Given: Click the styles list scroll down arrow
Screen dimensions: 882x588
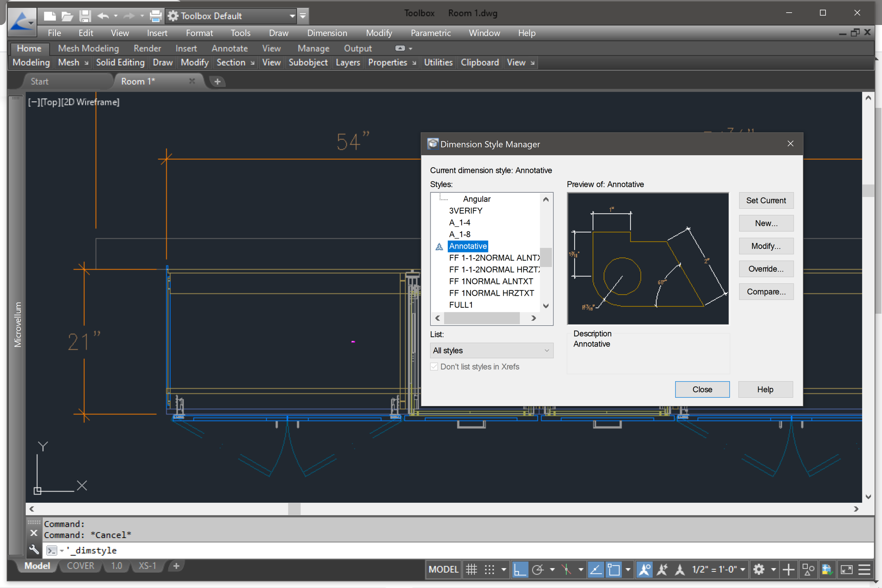Looking at the screenshot, I should point(546,306).
